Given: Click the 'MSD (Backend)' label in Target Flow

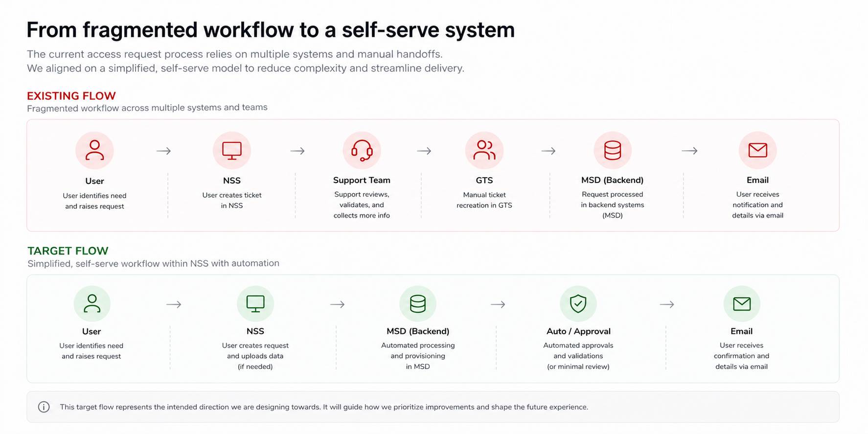Looking at the screenshot, I should [418, 331].
